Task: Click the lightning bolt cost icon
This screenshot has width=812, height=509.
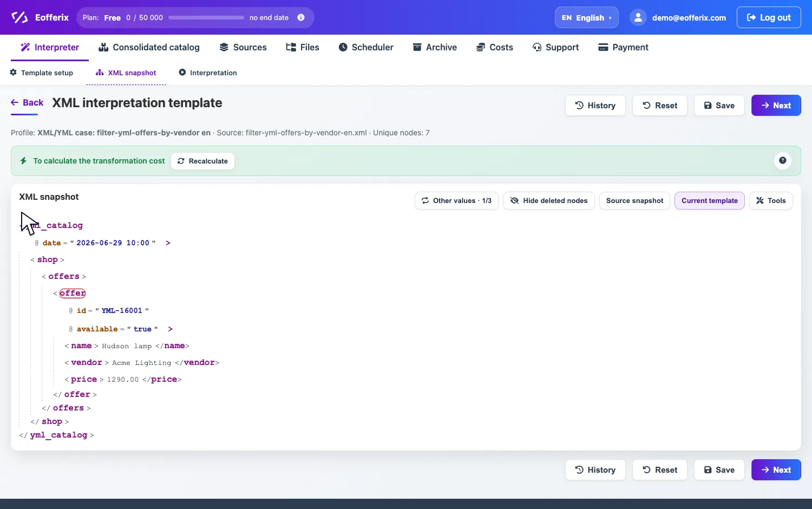Action: coord(23,161)
